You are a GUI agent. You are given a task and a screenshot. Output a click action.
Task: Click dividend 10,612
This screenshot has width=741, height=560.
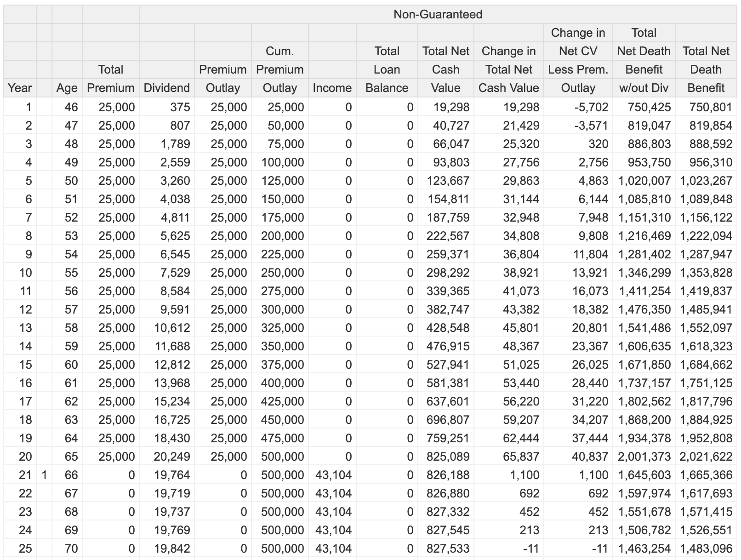[x=167, y=328]
